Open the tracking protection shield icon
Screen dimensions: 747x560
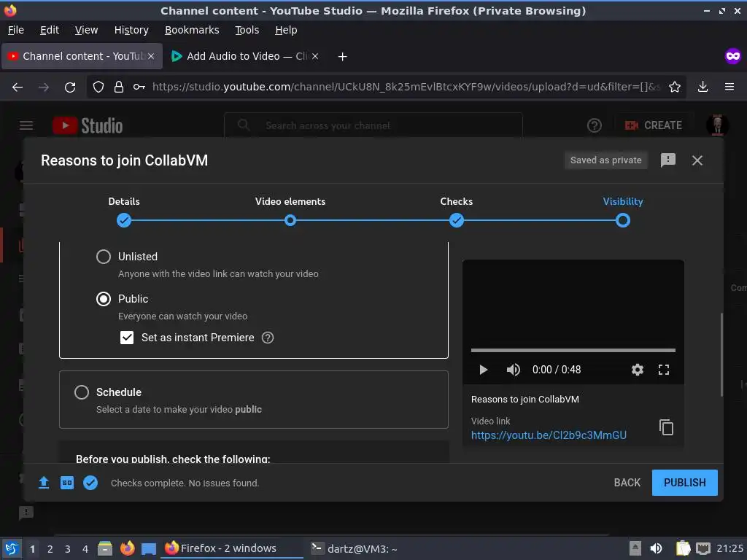[98, 87]
